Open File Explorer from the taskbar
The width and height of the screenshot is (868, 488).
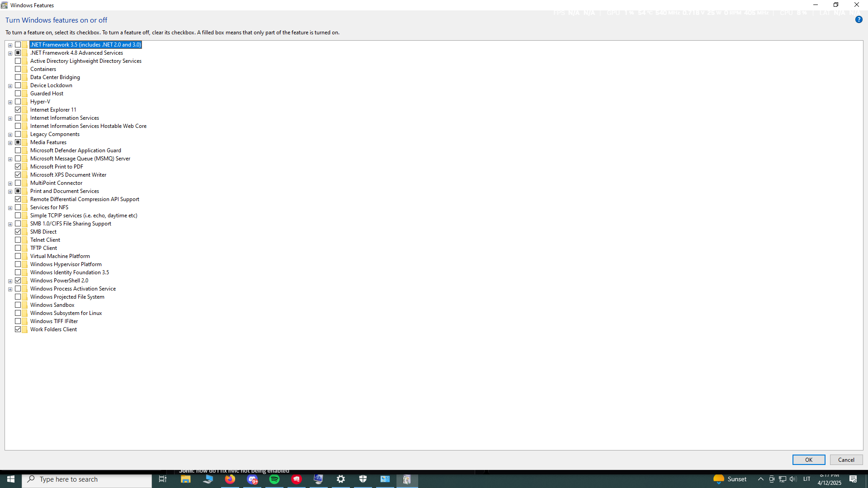coord(186,479)
